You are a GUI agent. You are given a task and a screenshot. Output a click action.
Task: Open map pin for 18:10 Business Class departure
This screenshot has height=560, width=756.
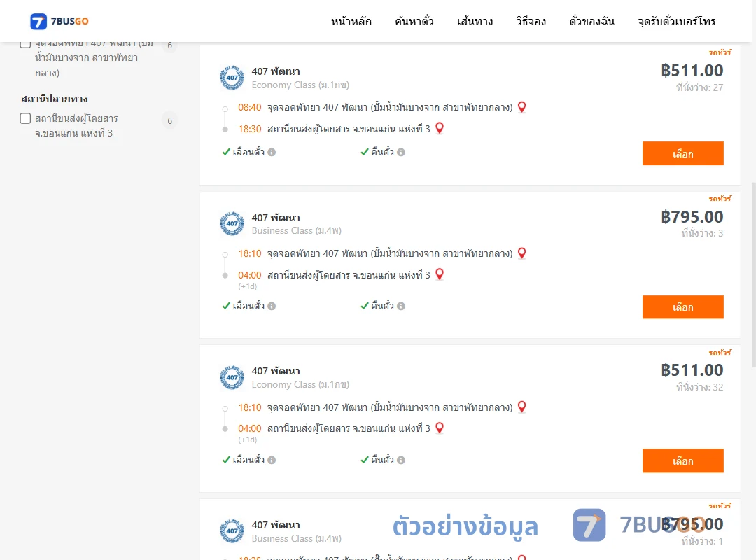[x=521, y=253]
